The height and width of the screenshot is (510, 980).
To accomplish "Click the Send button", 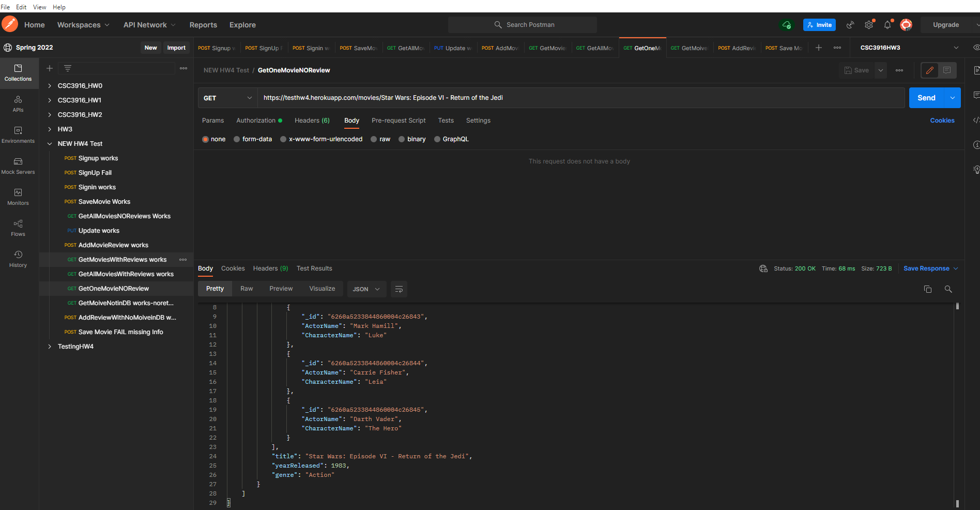I will (926, 97).
